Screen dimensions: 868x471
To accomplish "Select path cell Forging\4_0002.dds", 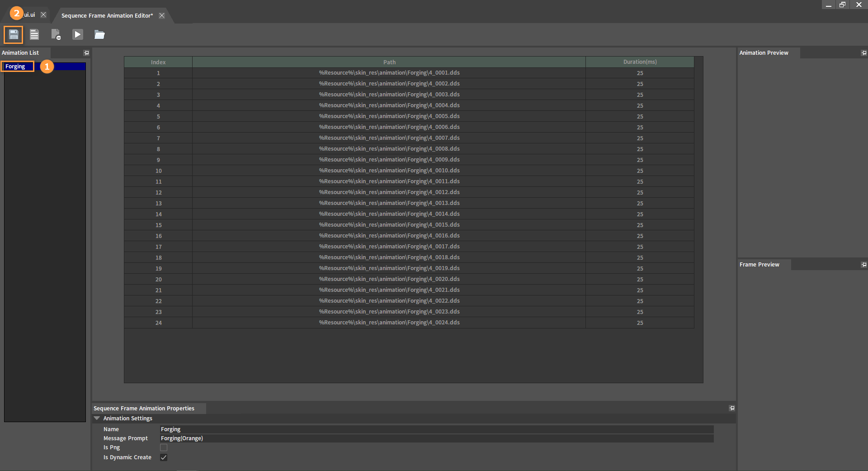I will pos(389,84).
